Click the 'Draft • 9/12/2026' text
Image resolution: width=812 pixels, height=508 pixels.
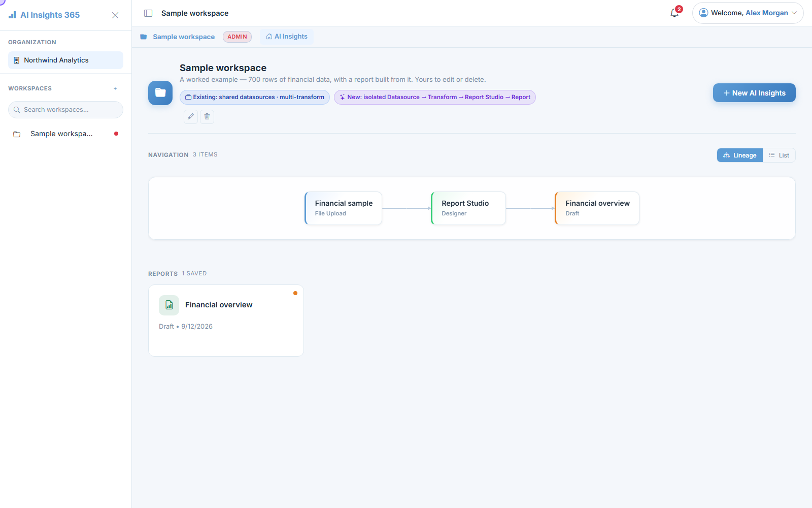[186, 327]
